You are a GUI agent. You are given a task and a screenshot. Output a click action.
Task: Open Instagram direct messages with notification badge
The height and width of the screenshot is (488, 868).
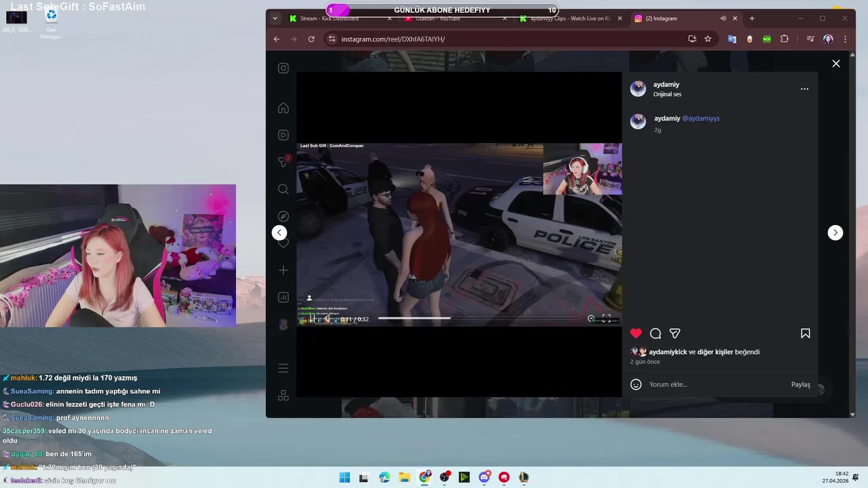click(x=283, y=162)
